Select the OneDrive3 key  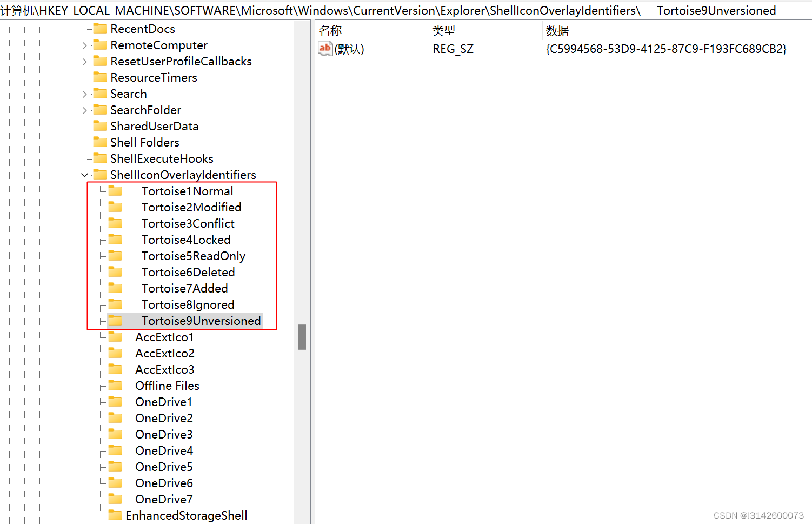164,434
